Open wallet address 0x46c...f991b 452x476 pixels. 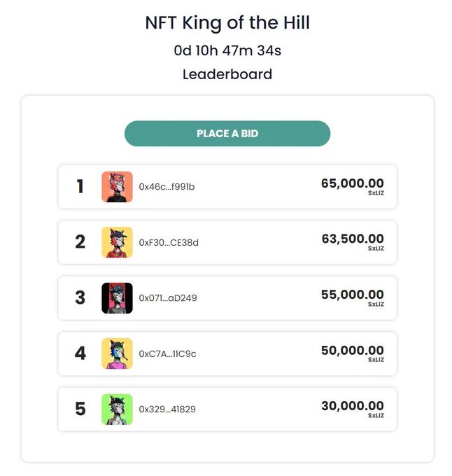pyautogui.click(x=167, y=187)
